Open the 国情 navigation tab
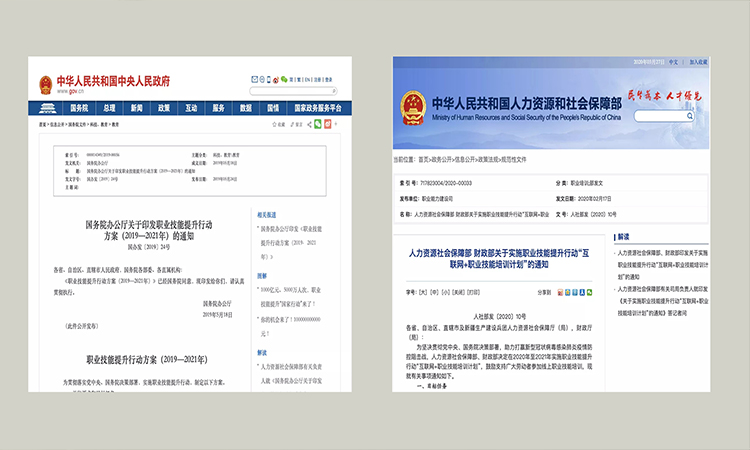The width and height of the screenshot is (750, 450). (x=273, y=108)
